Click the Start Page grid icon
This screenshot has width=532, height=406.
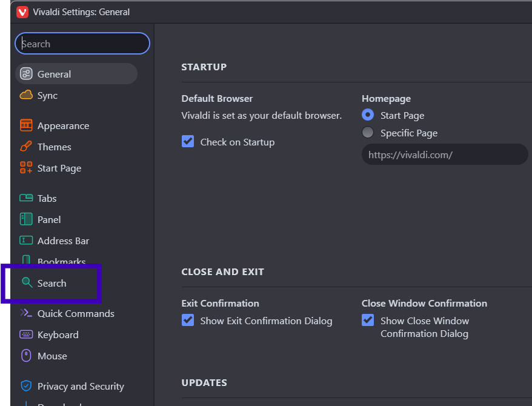[x=26, y=168]
